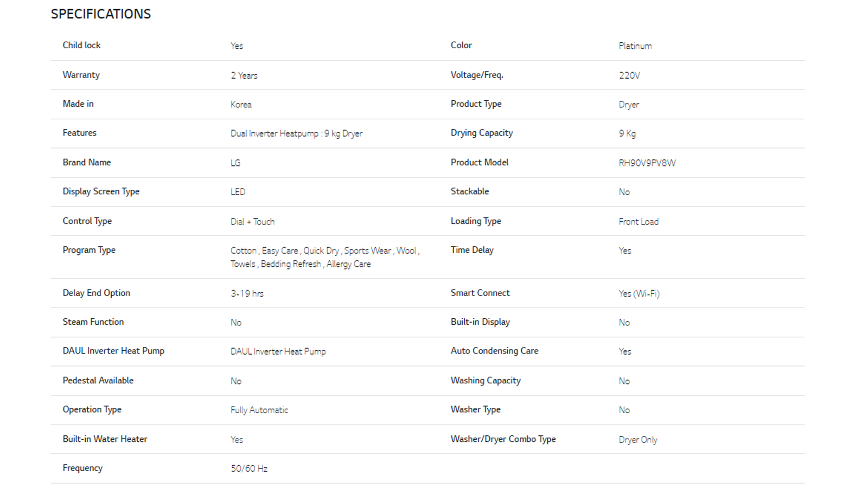This screenshot has height=488, width=868.
Task: Select the Dial + Touch control value
Action: point(252,221)
